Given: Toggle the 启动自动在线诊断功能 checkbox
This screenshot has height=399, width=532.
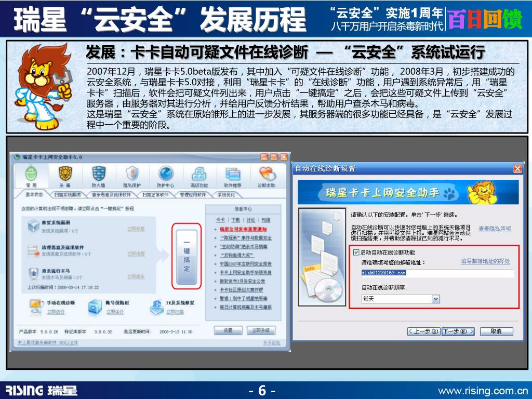Looking at the screenshot, I should 356,252.
